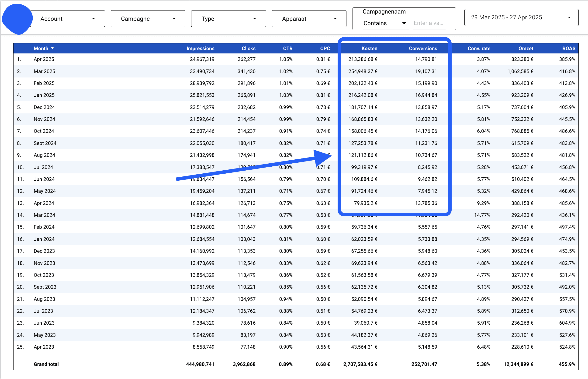Click the sort arrow next to Month header
Image resolution: width=588 pixels, height=379 pixels.
[x=52, y=48]
